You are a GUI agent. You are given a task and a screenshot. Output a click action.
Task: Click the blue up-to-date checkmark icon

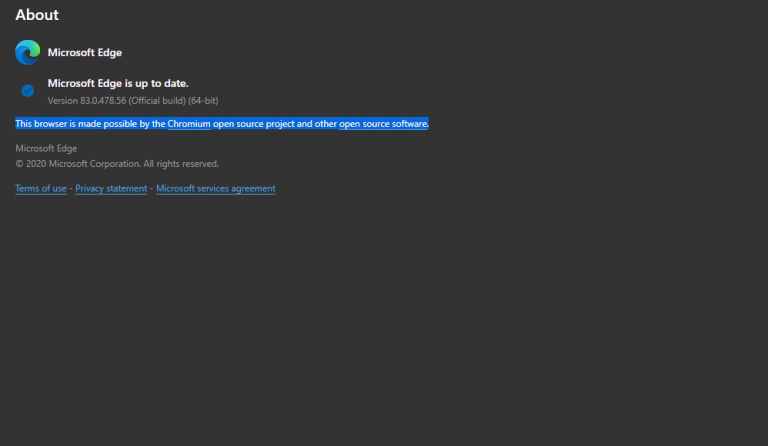[27, 91]
